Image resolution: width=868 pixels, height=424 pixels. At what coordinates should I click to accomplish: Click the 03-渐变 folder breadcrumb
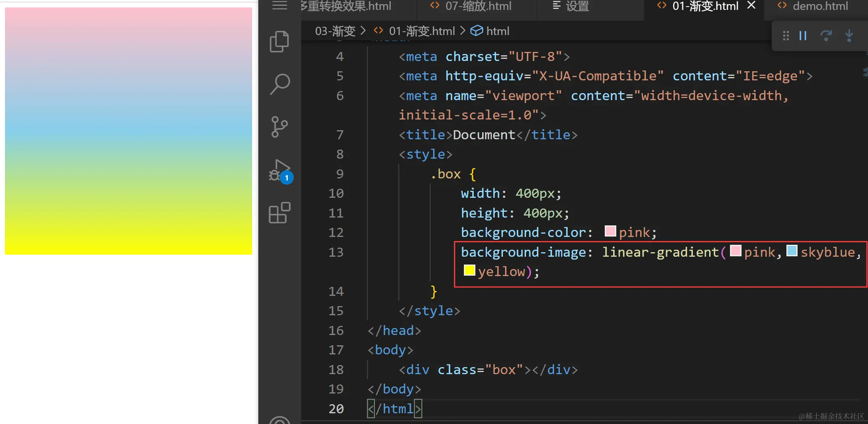(x=335, y=31)
